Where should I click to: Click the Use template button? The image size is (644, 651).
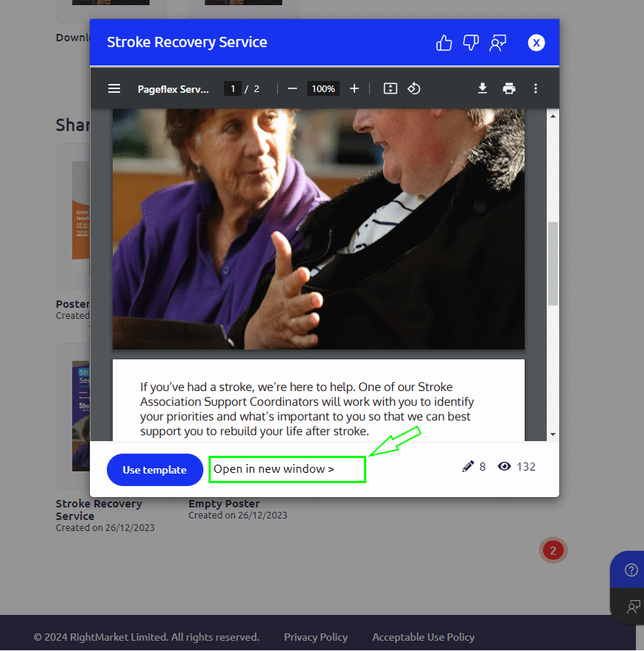click(155, 470)
